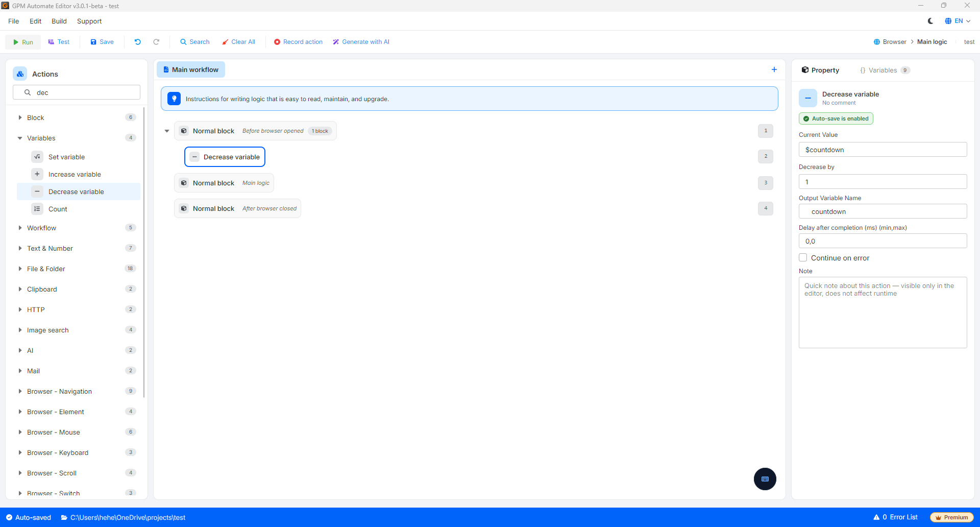The image size is (980, 527).
Task: Click the Decrease by input field
Action: pyautogui.click(x=883, y=182)
